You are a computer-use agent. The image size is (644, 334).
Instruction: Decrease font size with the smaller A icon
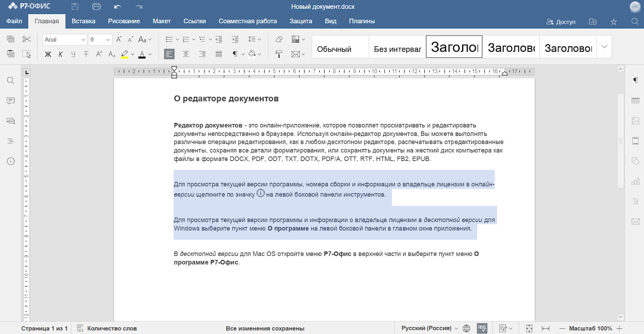tap(130, 39)
